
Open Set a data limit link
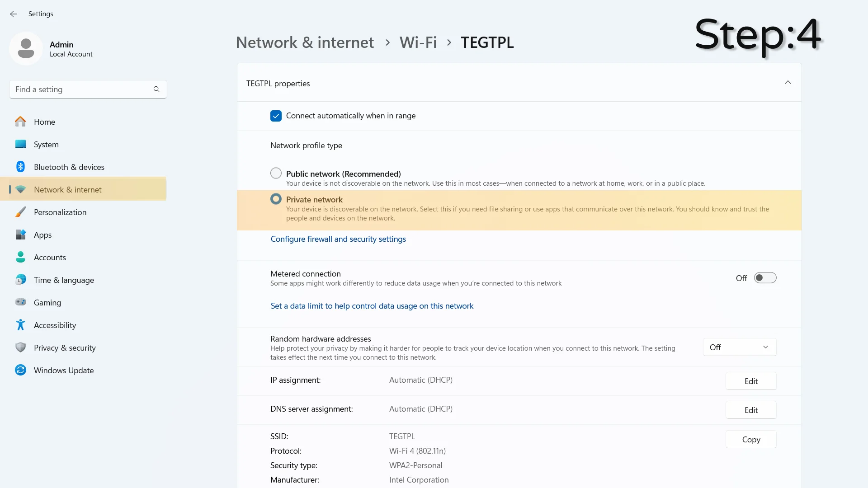(372, 305)
